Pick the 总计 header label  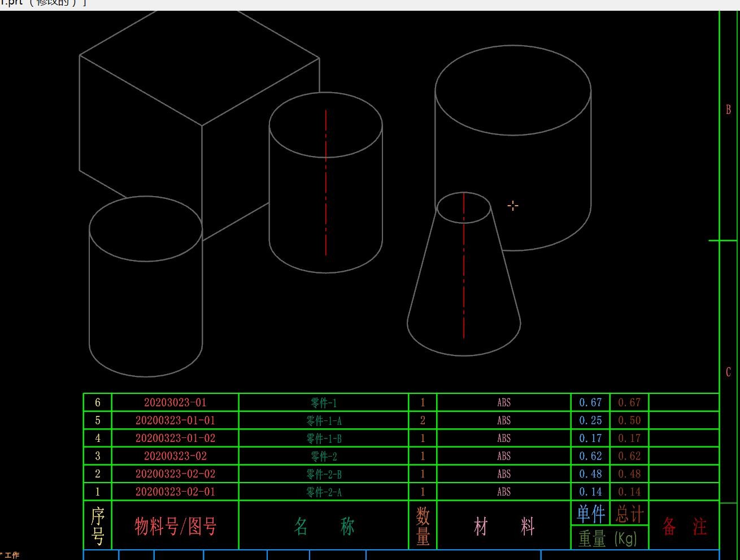(x=629, y=514)
